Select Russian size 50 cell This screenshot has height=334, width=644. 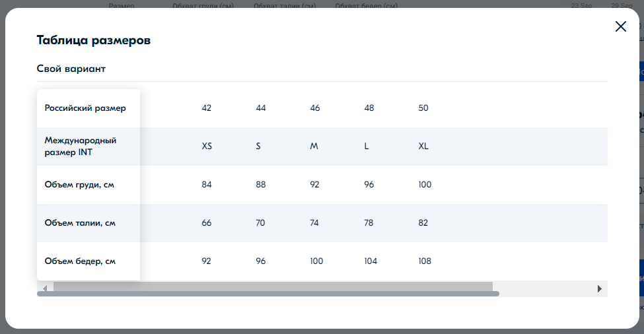(x=423, y=108)
